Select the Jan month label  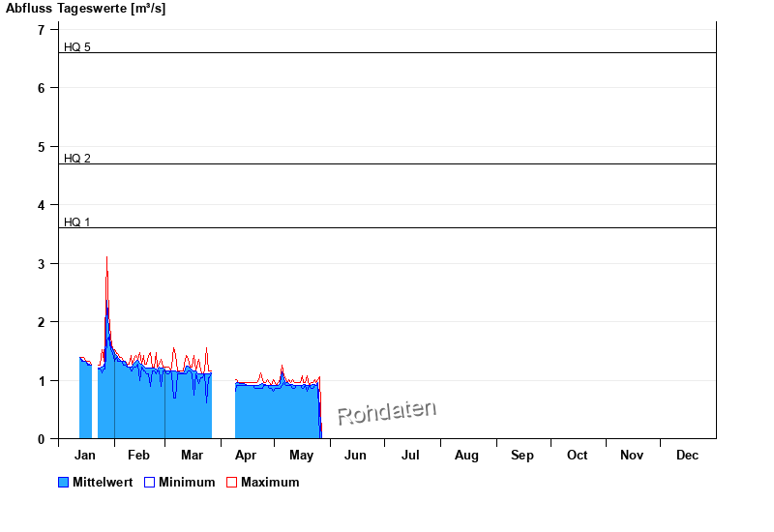coord(85,455)
